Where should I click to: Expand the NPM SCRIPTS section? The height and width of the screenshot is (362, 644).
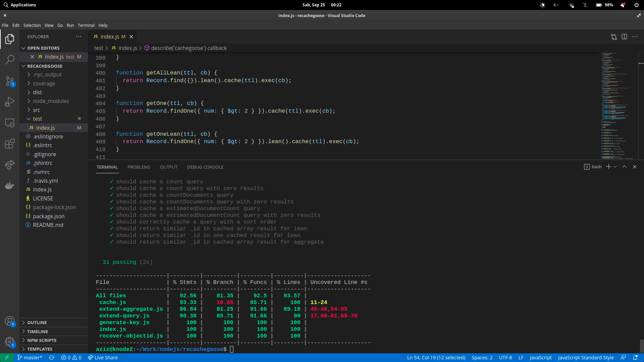coord(42,340)
